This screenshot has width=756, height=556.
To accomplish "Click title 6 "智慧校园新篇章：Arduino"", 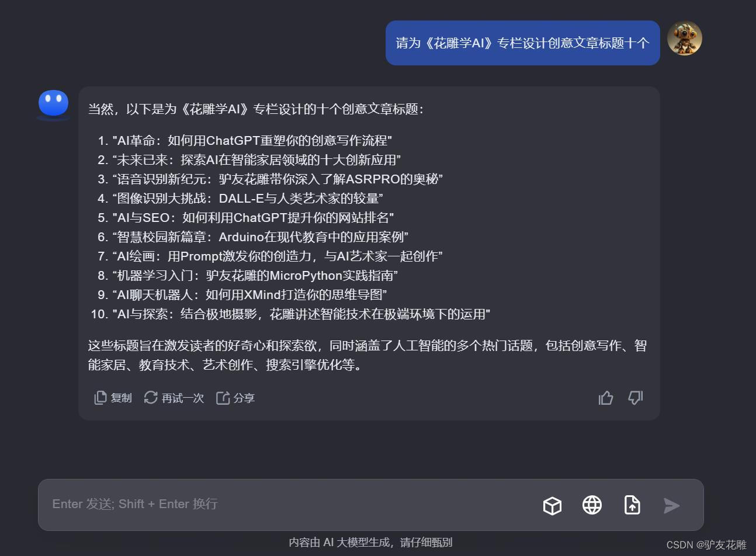I will [x=261, y=237].
